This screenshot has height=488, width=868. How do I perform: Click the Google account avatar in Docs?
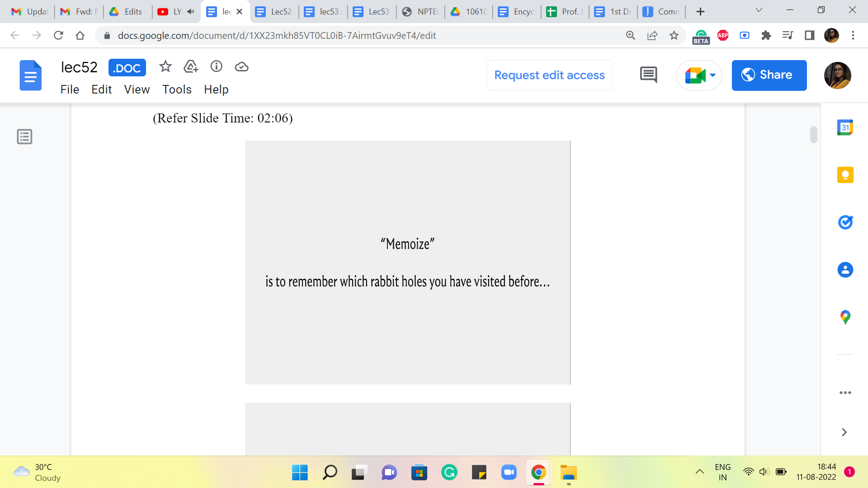click(837, 75)
